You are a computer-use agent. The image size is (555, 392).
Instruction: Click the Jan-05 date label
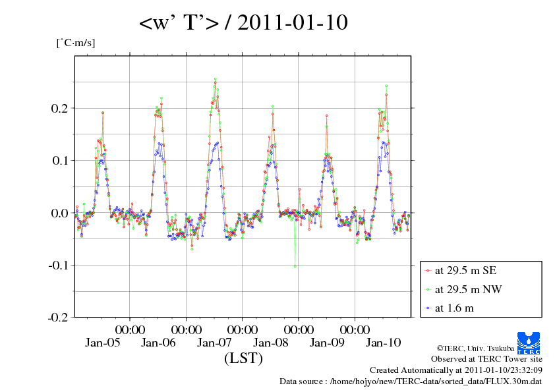[103, 343]
